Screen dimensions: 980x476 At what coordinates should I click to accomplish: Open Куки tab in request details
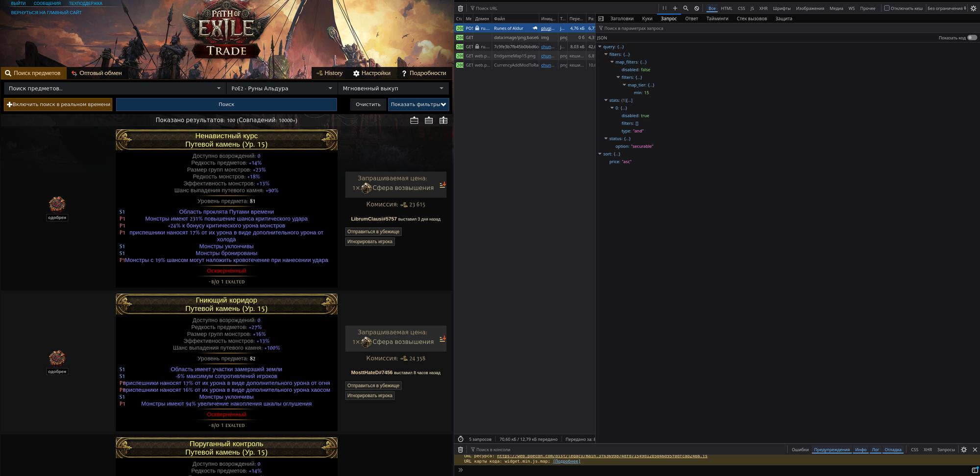[647, 19]
